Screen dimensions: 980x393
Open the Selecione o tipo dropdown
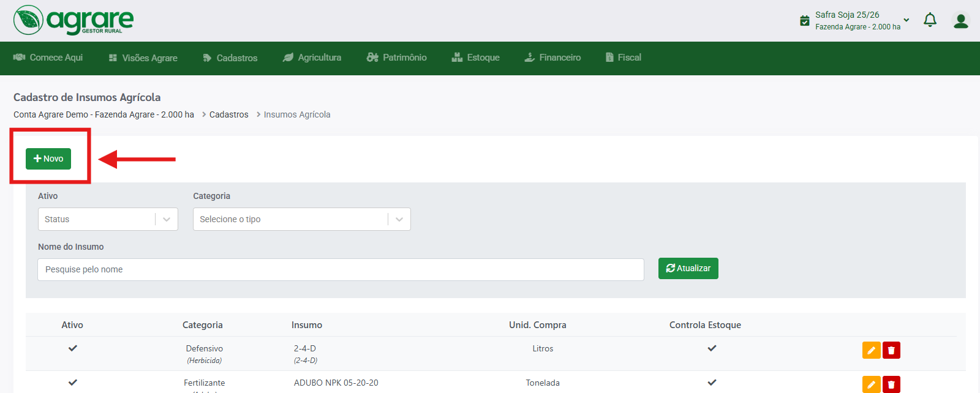click(x=302, y=219)
